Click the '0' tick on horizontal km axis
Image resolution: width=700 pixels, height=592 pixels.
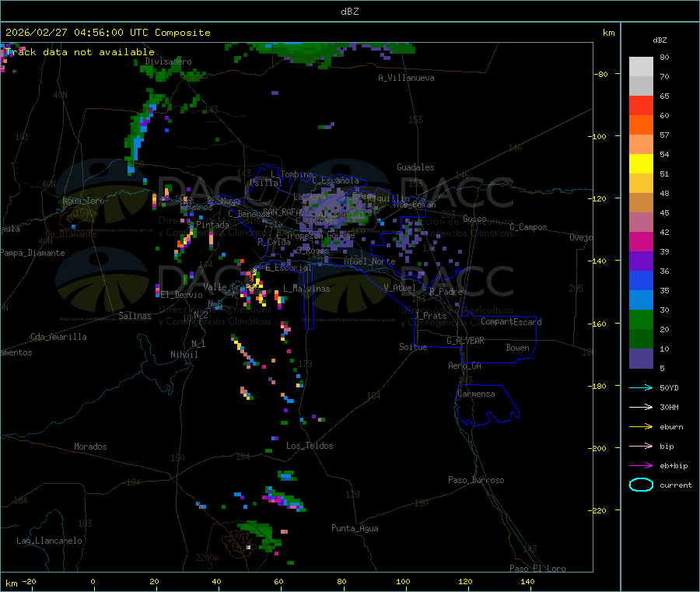(x=93, y=581)
